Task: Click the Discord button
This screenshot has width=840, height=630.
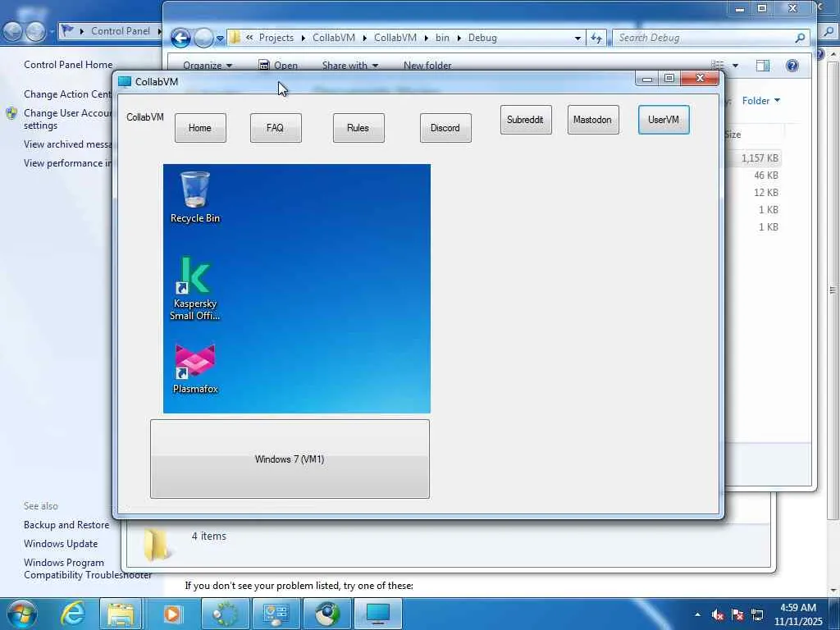Action: 445,128
